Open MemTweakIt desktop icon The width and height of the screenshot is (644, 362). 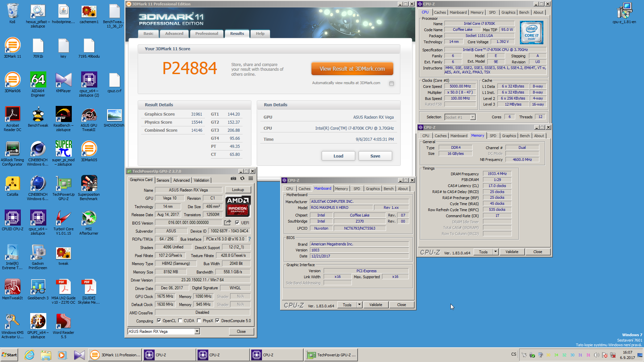[x=12, y=290]
